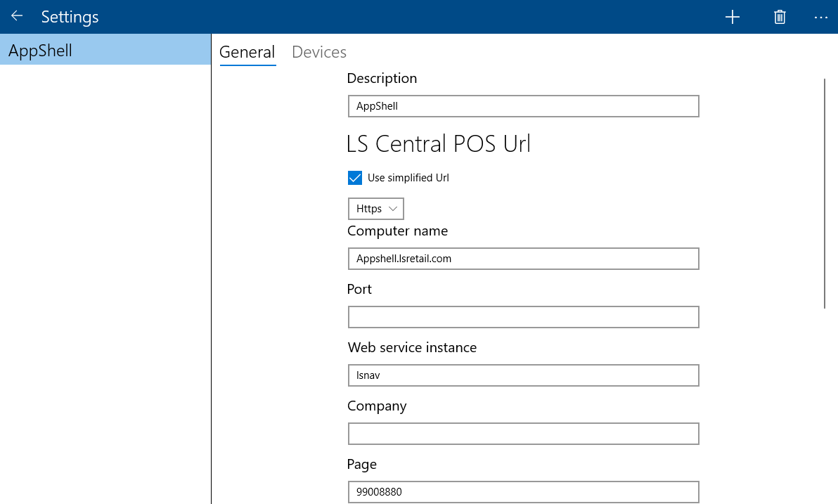Go back with the arrow icon

[x=17, y=16]
